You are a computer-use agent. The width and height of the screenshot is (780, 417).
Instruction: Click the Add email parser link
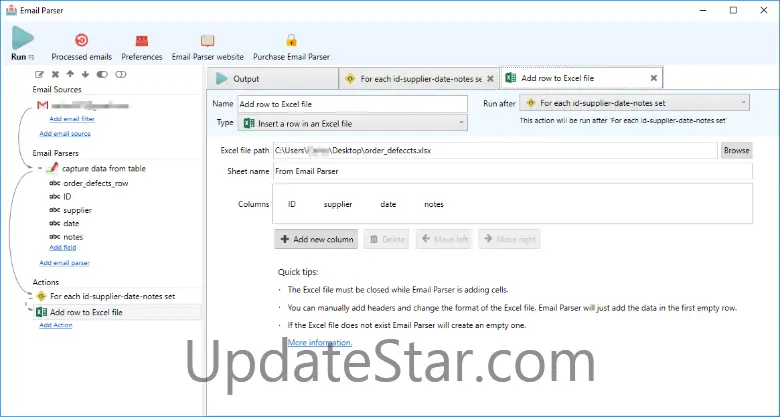click(65, 263)
